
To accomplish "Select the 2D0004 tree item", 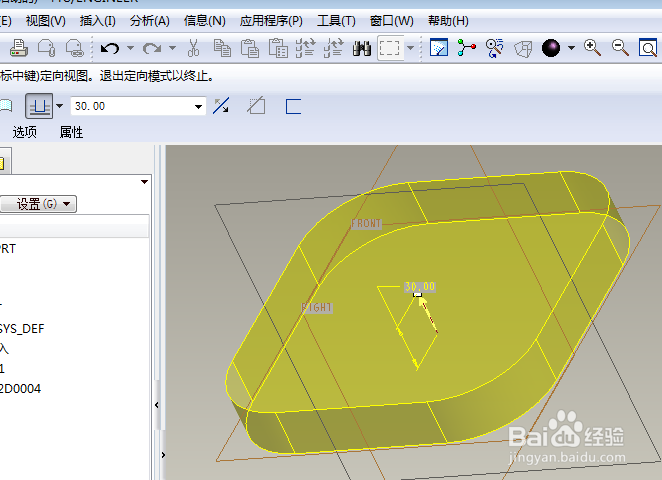I will pyautogui.click(x=20, y=389).
